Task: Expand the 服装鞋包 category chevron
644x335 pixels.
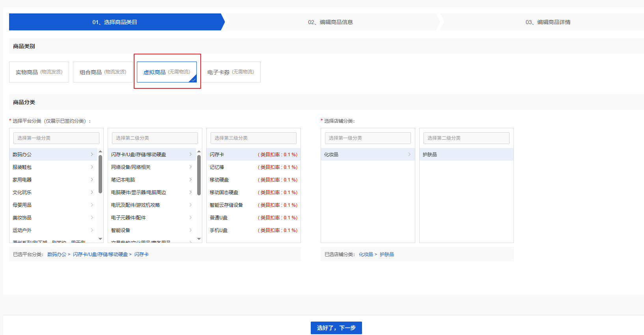Action: click(92, 167)
